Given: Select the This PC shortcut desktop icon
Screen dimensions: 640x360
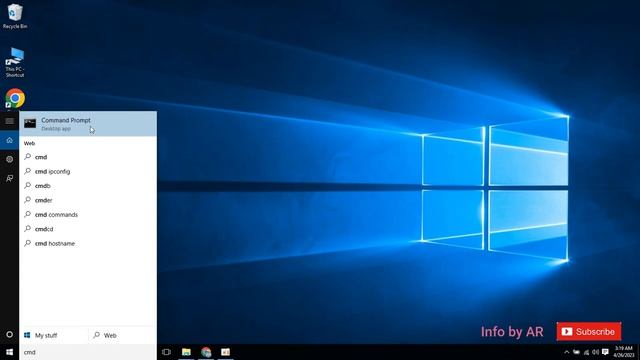Looking at the screenshot, I should [x=15, y=62].
